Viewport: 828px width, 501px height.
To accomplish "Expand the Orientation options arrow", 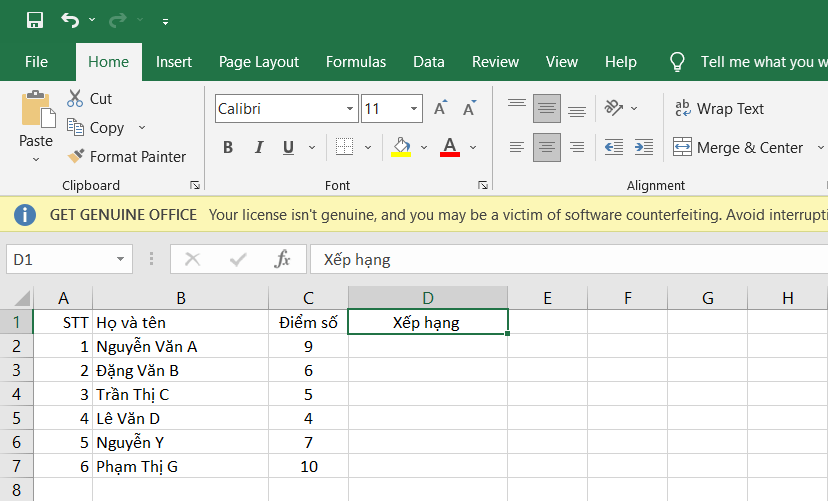I will (x=634, y=108).
